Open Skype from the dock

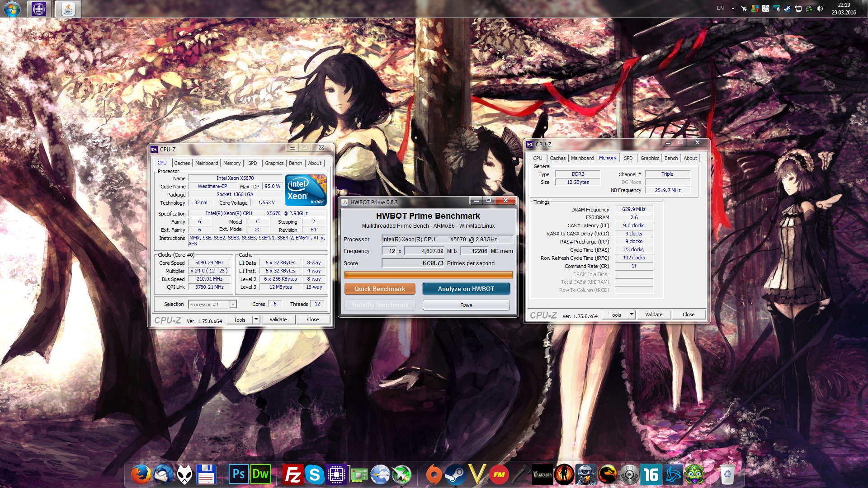315,474
